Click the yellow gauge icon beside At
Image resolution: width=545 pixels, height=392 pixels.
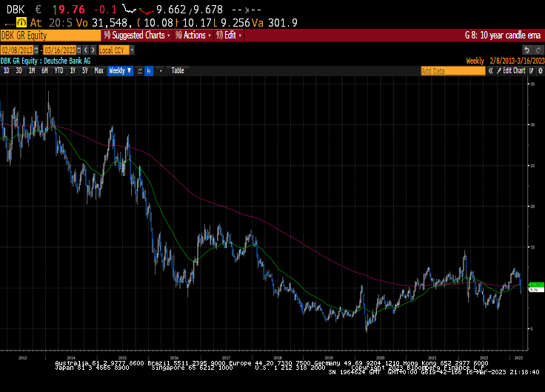pos(21,23)
